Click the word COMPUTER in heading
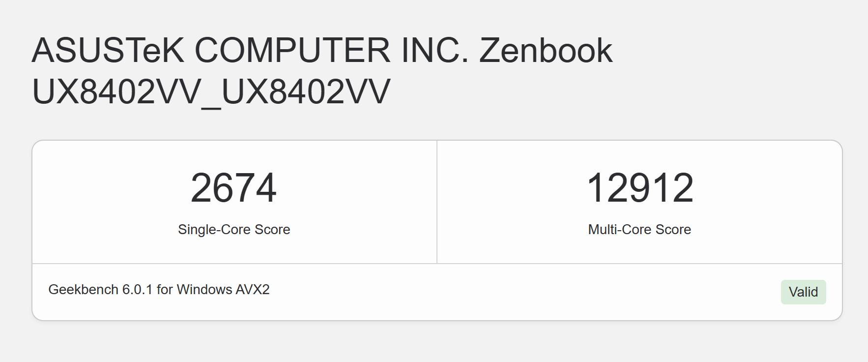 pos(292,50)
